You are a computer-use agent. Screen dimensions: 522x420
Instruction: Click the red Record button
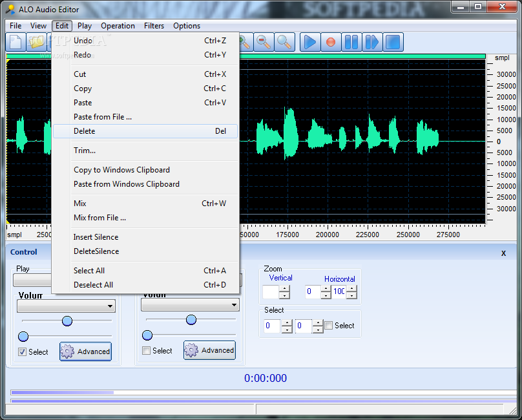point(331,42)
